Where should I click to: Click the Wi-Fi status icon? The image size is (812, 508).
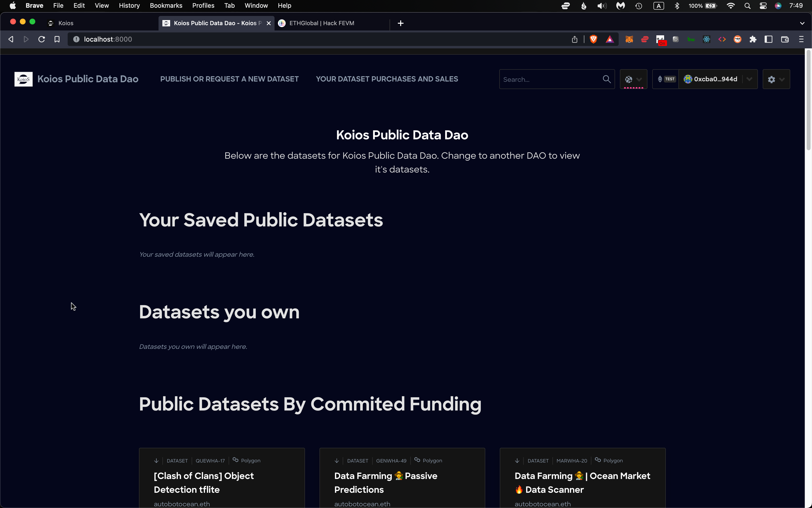[x=731, y=6]
